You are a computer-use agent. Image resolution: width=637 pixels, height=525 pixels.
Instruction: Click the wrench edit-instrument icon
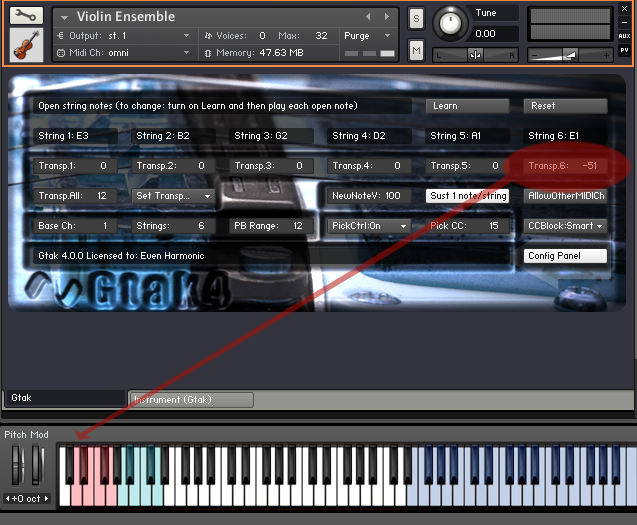pyautogui.click(x=26, y=16)
